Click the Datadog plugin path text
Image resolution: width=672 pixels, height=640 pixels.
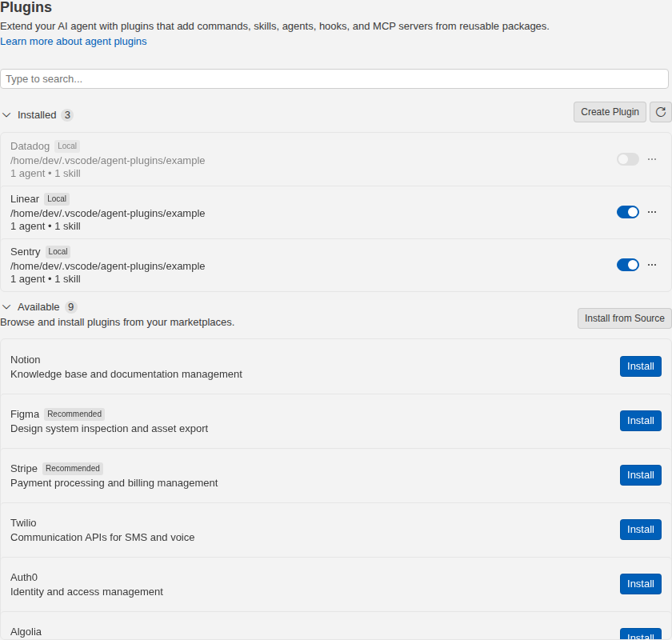pyautogui.click(x=107, y=161)
